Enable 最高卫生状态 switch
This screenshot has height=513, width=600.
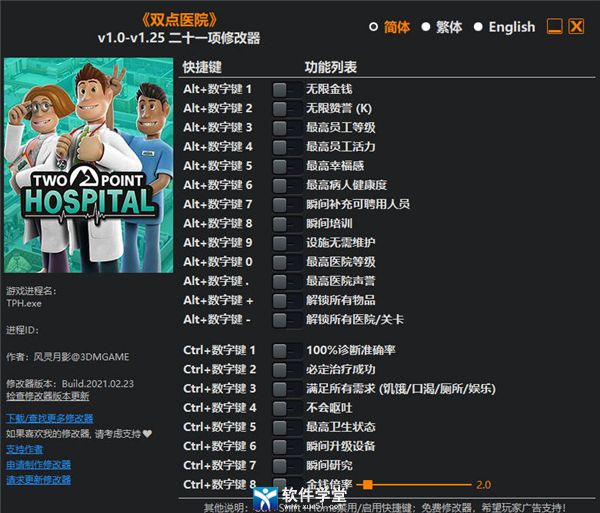[x=287, y=427]
